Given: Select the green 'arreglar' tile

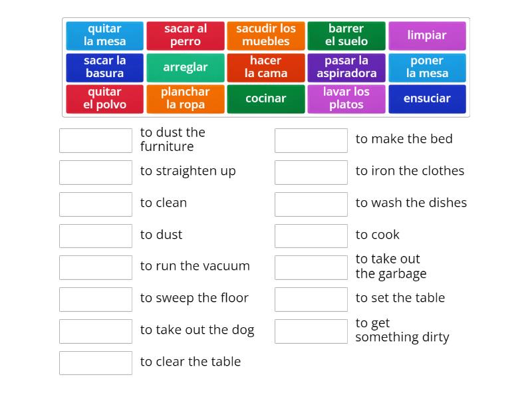Looking at the screenshot, I should [x=186, y=67].
